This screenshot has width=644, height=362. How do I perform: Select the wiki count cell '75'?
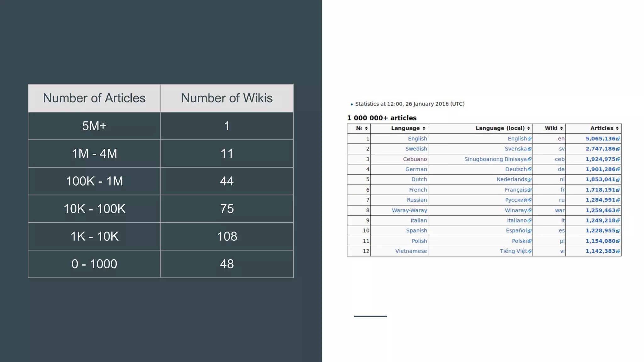pyautogui.click(x=227, y=209)
